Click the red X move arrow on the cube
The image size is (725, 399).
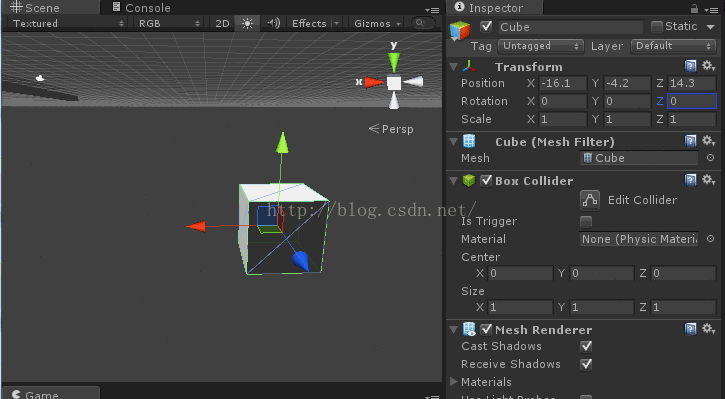196,226
